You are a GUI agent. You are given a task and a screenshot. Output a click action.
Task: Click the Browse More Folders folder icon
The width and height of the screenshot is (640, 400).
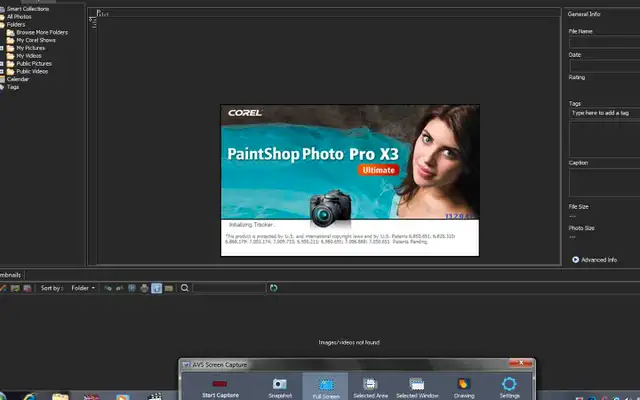pyautogui.click(x=11, y=33)
